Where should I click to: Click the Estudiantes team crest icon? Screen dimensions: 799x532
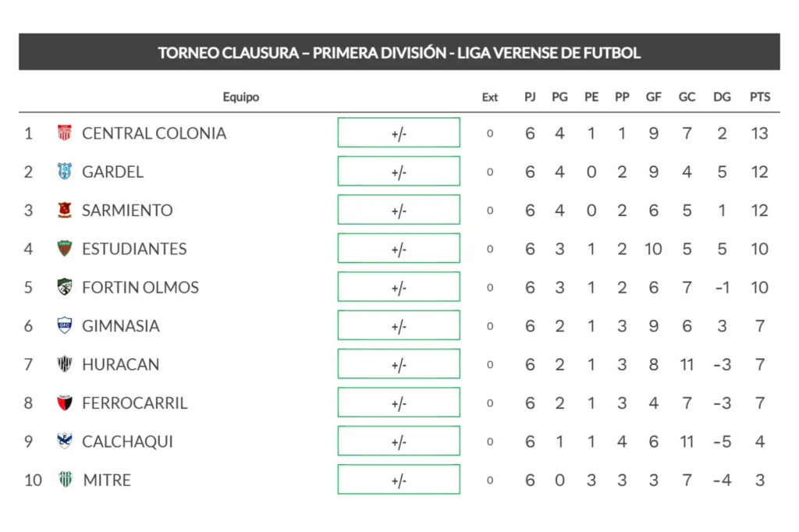tap(65, 249)
